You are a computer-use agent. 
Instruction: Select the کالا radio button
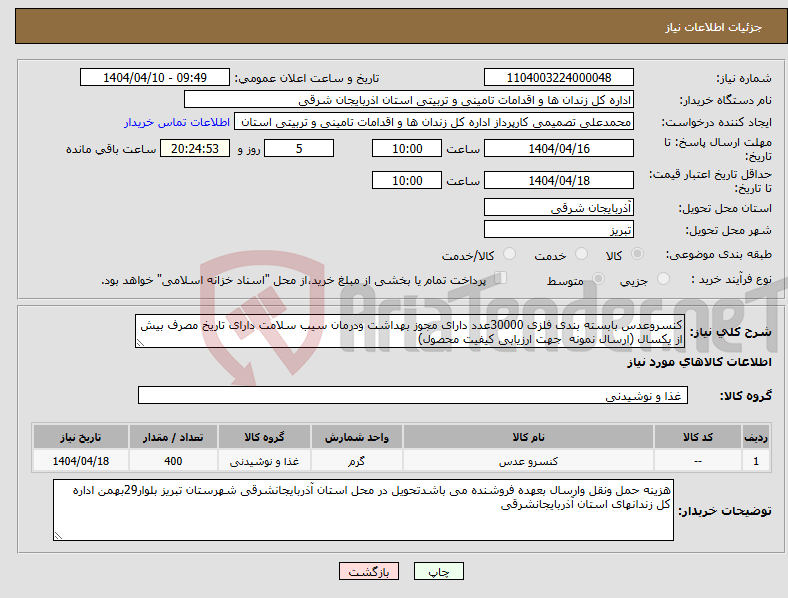[637, 254]
